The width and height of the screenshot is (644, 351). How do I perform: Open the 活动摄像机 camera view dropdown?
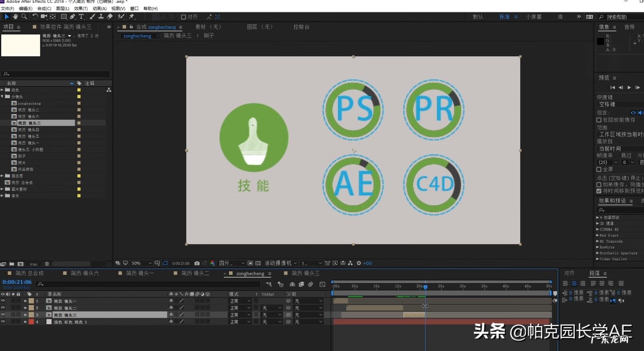(x=281, y=263)
